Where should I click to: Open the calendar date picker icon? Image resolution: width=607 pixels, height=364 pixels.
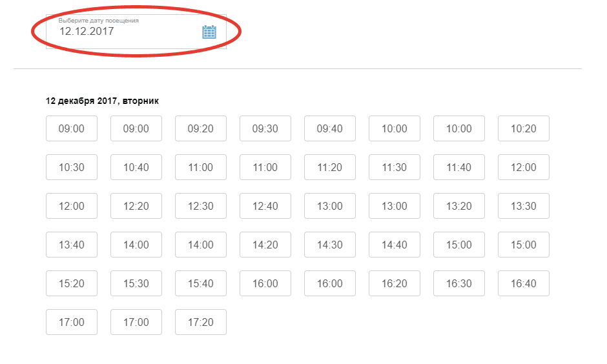pyautogui.click(x=209, y=32)
